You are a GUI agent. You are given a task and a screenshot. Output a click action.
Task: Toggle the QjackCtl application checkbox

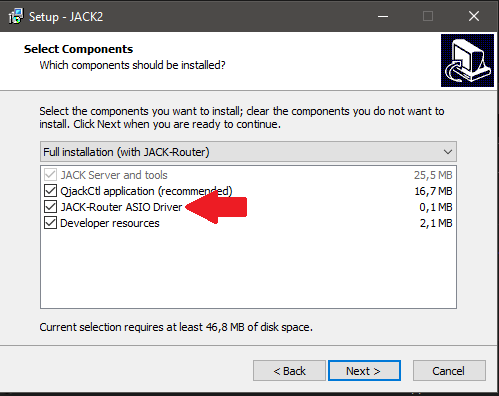click(50, 191)
